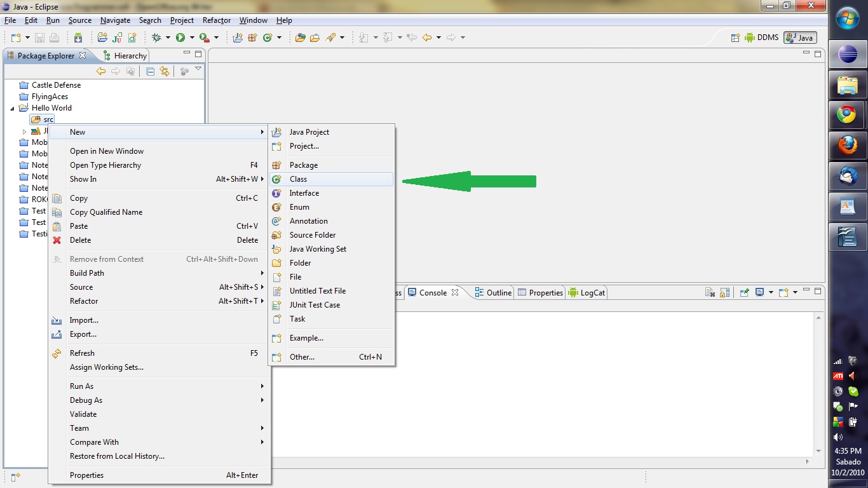Open the New wizard dropdown arrow
Screen dimensions: 868x488
tap(26, 38)
